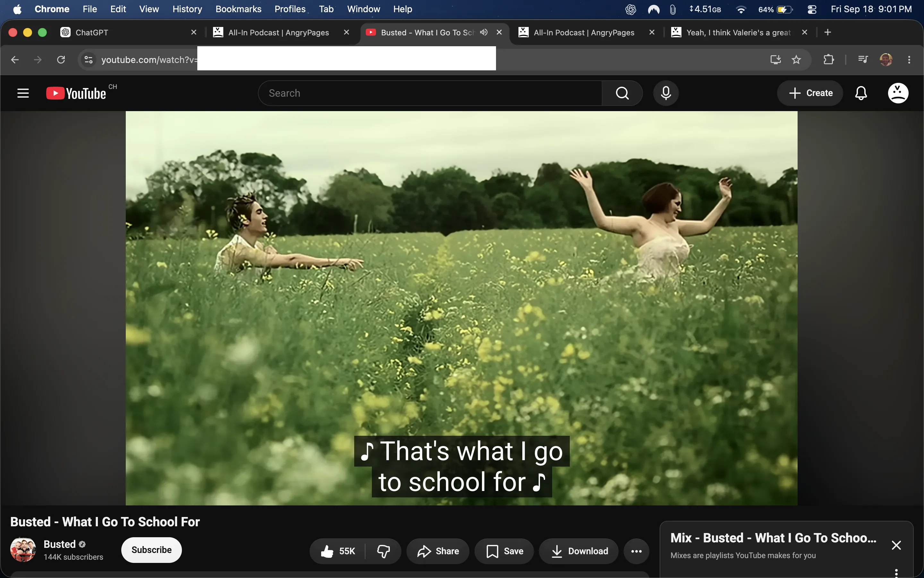This screenshot has width=924, height=578.
Task: Open the Chrome application menu
Action: click(x=52, y=9)
